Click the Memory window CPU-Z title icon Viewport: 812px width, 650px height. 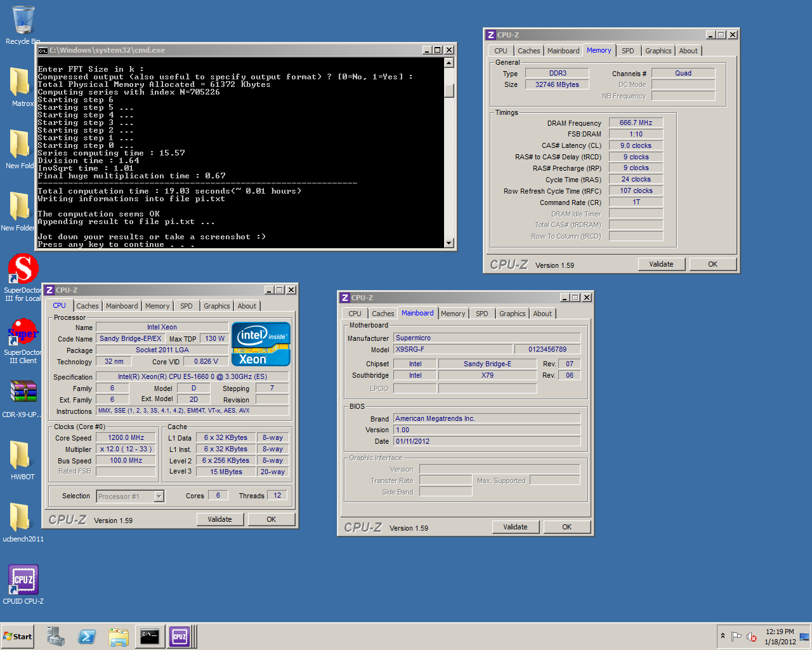pos(491,35)
